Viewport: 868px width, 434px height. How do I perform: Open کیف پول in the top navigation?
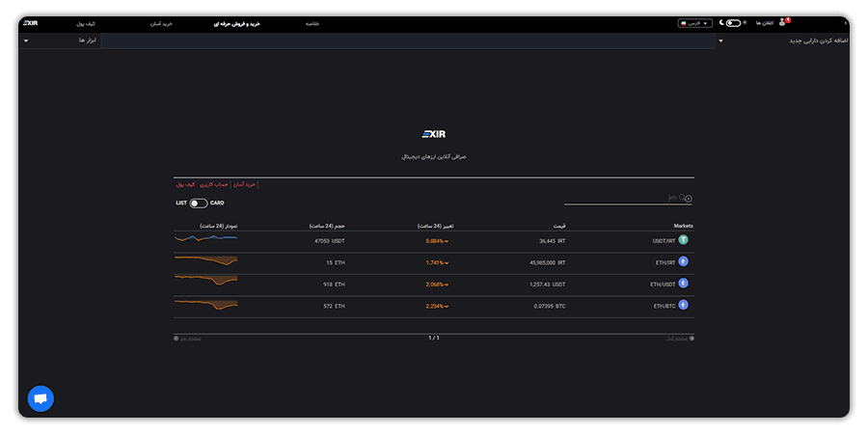click(85, 24)
